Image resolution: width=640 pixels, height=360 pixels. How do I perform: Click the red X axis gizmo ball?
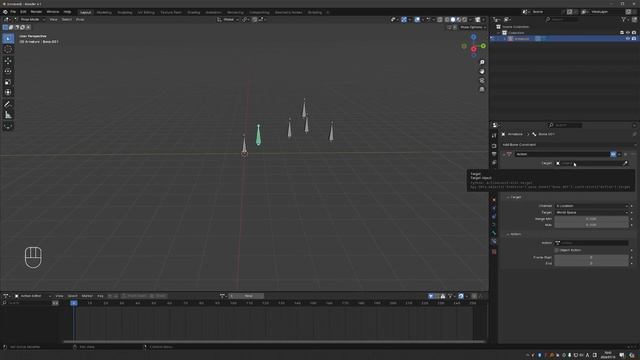473,49
